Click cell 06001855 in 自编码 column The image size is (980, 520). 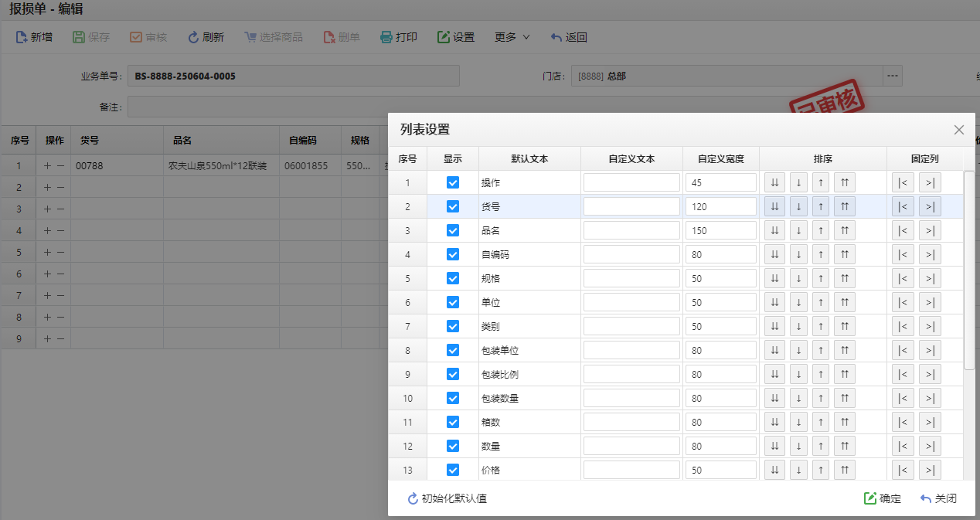pos(311,165)
